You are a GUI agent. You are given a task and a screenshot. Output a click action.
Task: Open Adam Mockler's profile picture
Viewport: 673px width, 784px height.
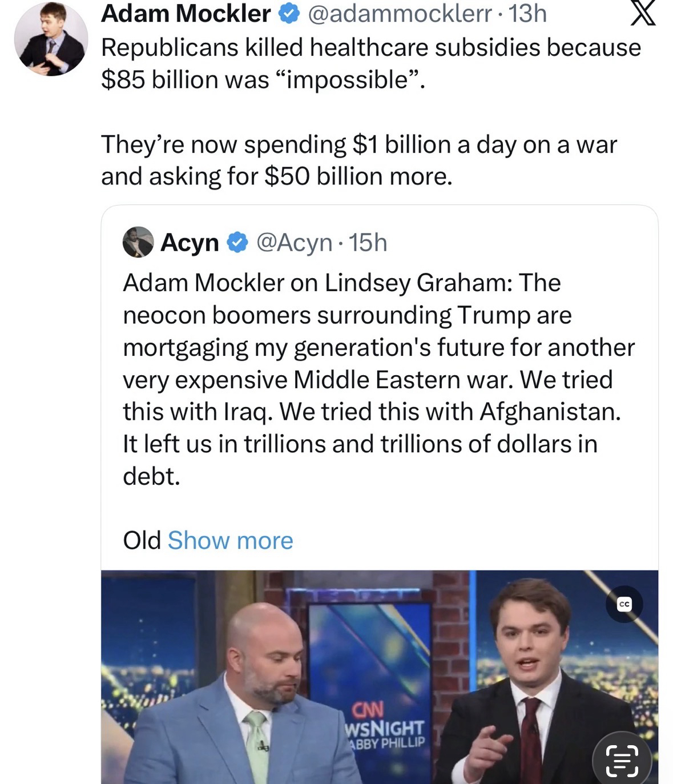51,39
